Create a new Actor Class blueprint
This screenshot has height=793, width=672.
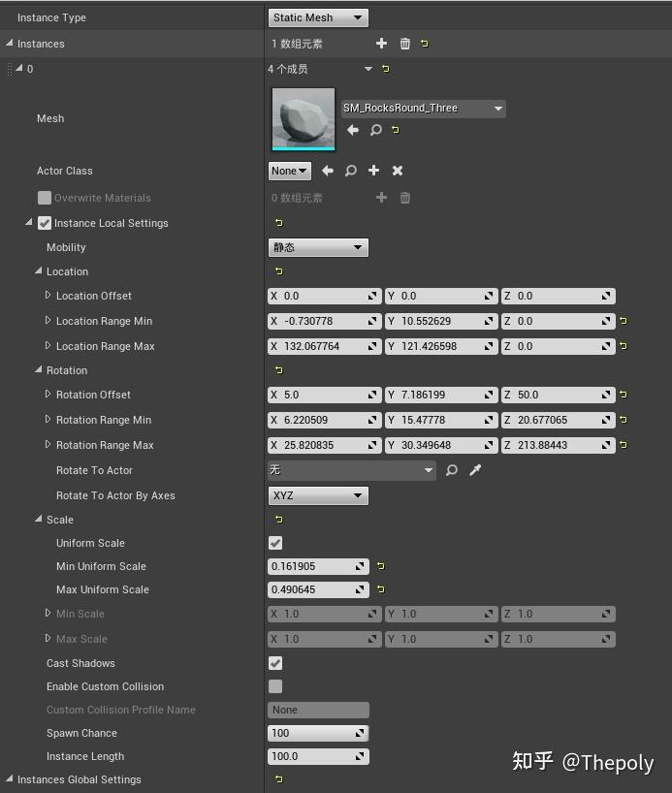[374, 171]
